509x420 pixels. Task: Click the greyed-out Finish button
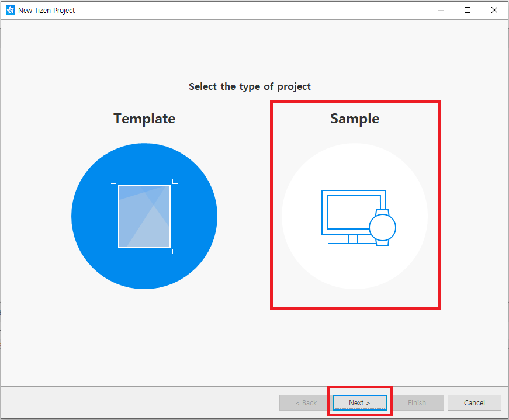pyautogui.click(x=417, y=402)
